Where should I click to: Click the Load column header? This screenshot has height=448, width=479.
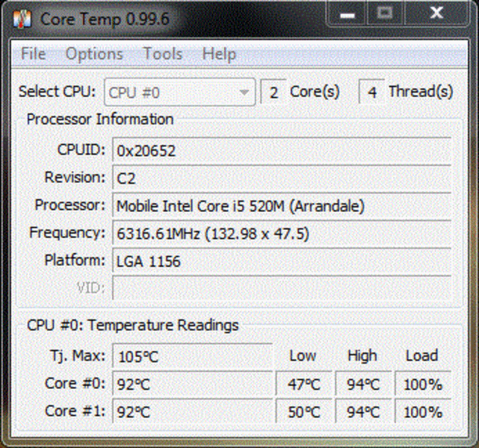[x=422, y=355]
